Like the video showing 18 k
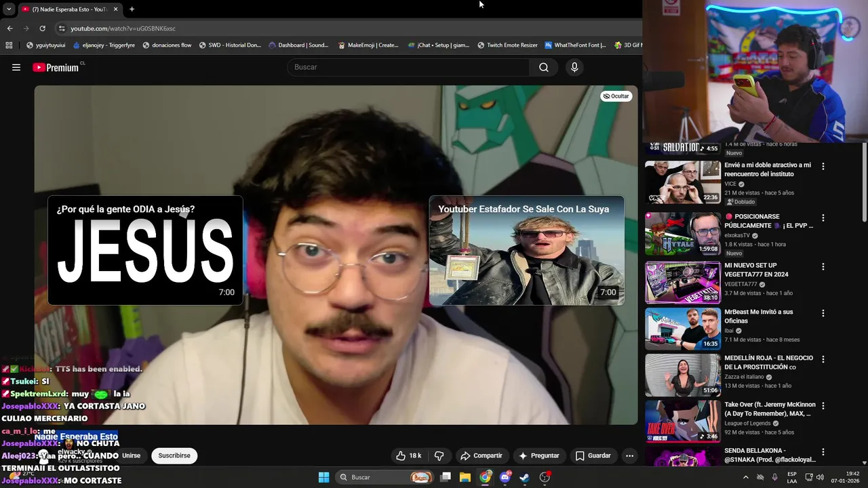868x488 pixels. (x=409, y=455)
